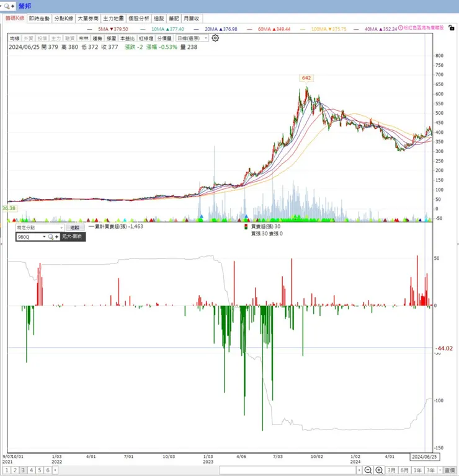Zoom in using the plus magnifier icon

coord(379,470)
